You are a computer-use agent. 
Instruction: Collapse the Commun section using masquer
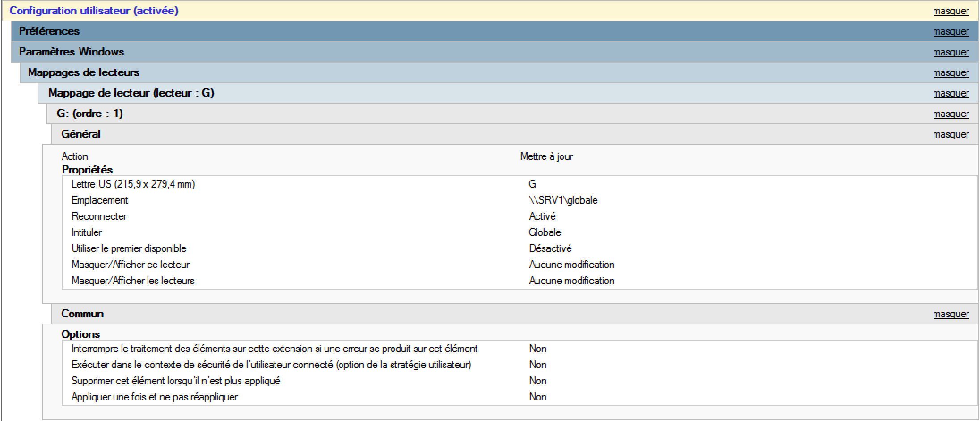click(950, 314)
